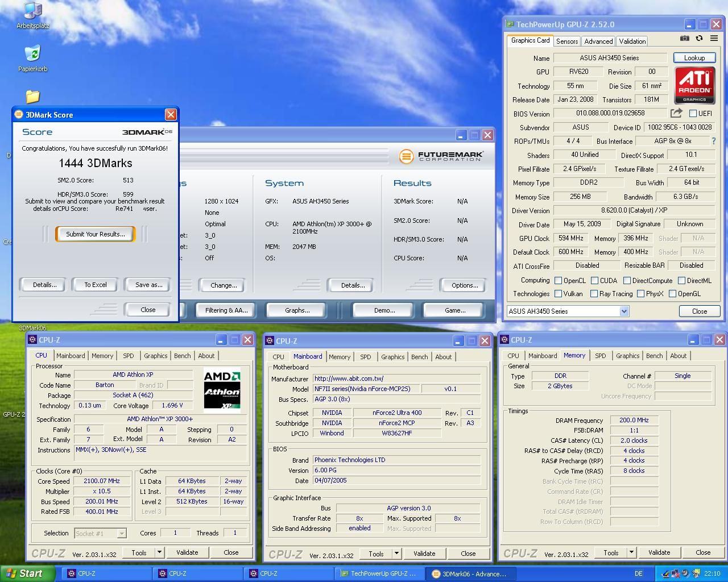Click the abit.com.tw manufacturer link

[x=349, y=379]
